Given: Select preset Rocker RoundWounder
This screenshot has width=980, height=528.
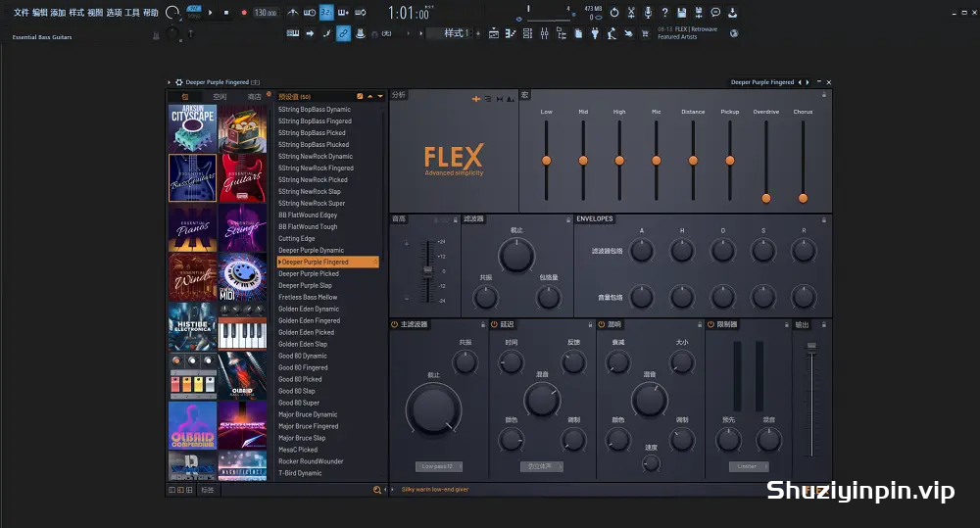Looking at the screenshot, I should click(311, 461).
